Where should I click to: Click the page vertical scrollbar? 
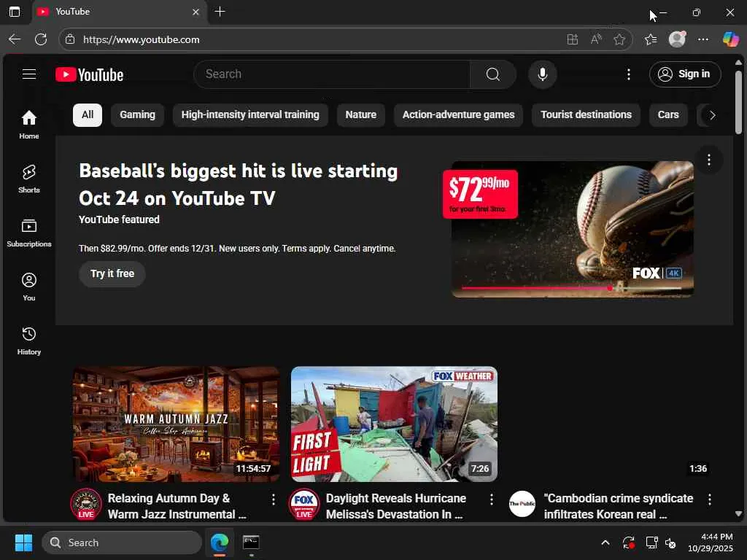[738, 102]
